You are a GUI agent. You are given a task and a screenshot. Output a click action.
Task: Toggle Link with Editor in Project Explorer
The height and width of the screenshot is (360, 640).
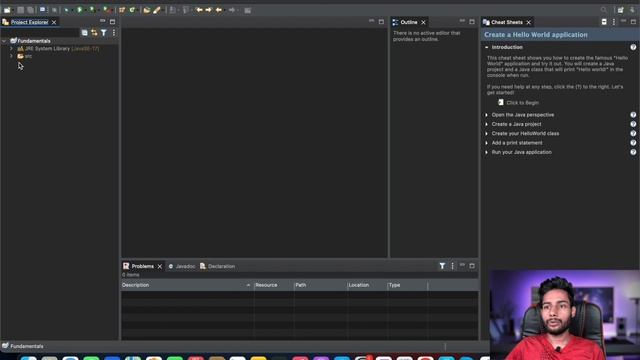click(94, 33)
